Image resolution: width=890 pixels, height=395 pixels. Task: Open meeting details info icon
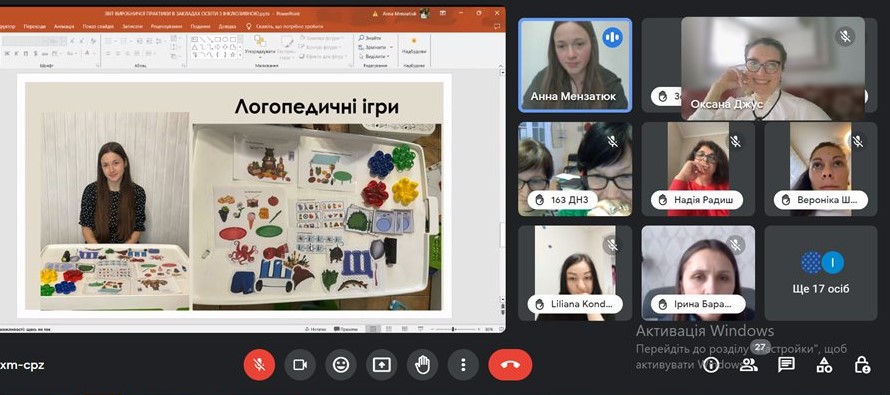tap(711, 365)
